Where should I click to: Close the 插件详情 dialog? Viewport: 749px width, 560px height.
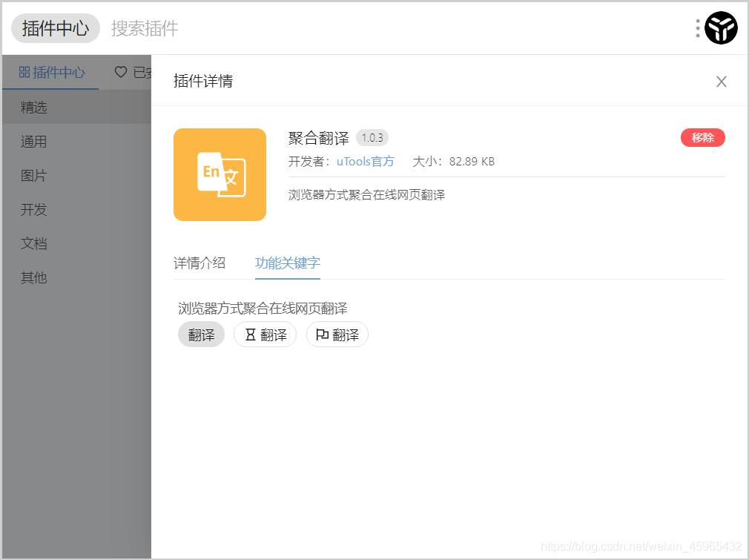pyautogui.click(x=721, y=82)
